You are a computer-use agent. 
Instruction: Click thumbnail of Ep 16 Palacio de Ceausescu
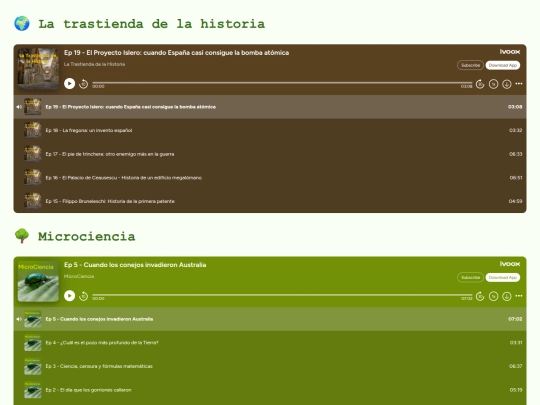(x=33, y=178)
